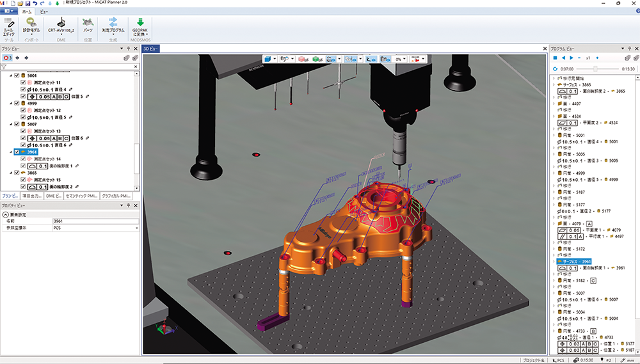Screen dimensions: 640x364
Task: Switch to the ビュー ribbon tab
Action: (44, 12)
